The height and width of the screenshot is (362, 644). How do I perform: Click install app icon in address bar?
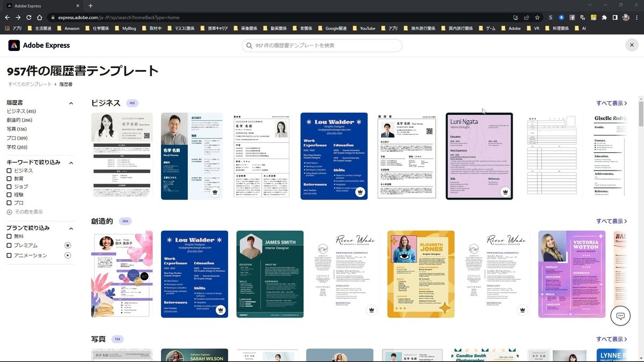(x=516, y=17)
